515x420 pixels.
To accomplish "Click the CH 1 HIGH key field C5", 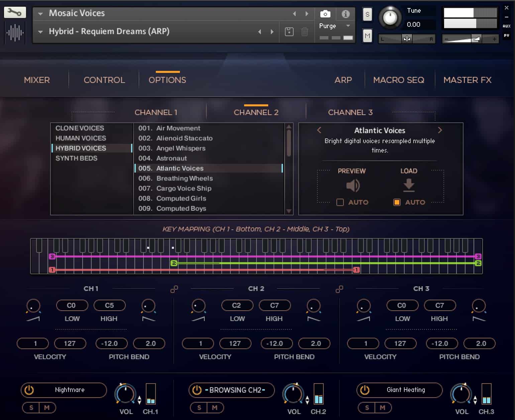I will pyautogui.click(x=109, y=305).
